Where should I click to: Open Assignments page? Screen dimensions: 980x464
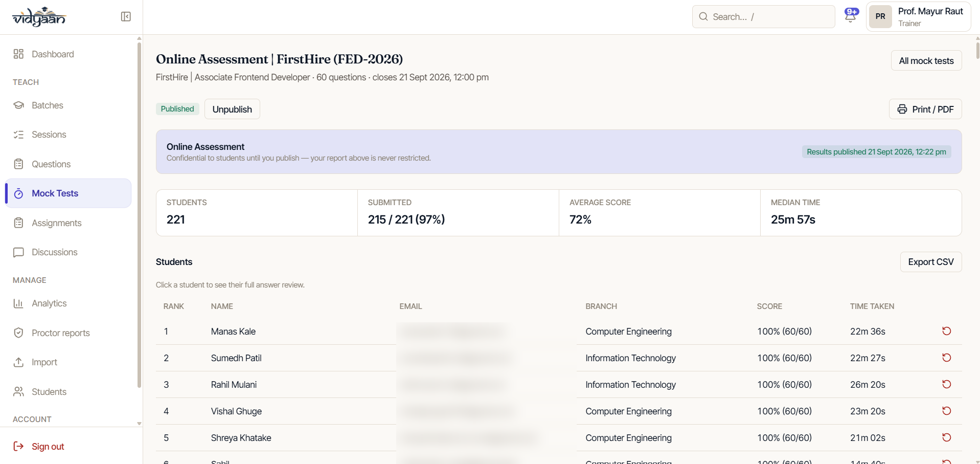[68, 223]
